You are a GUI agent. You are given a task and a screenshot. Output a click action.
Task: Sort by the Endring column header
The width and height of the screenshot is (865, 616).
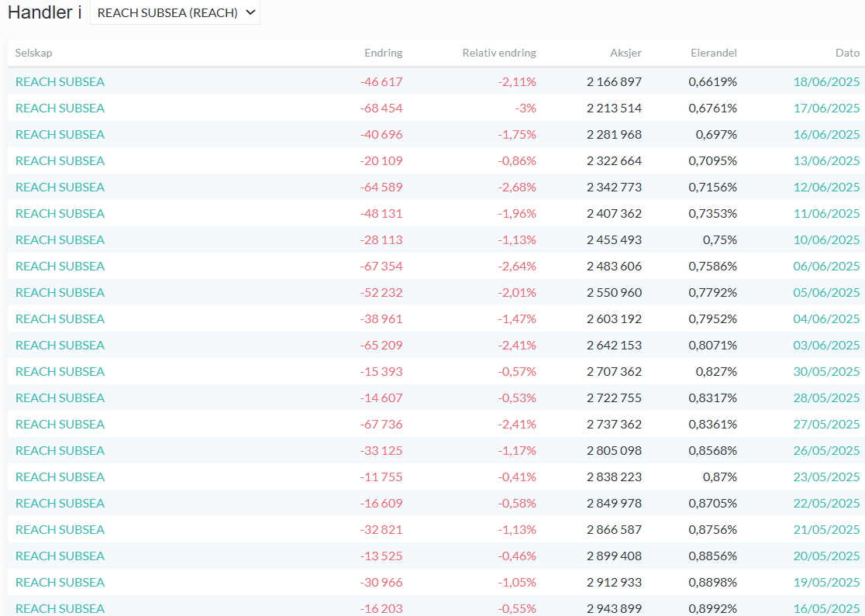(384, 53)
